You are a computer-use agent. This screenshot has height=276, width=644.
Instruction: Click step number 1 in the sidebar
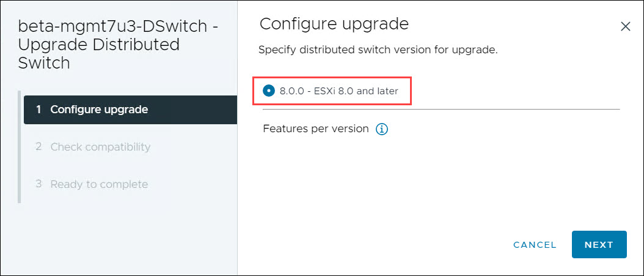pyautogui.click(x=38, y=110)
